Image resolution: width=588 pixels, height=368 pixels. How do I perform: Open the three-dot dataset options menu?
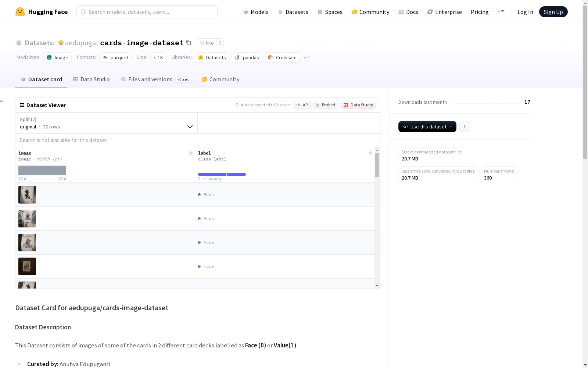click(x=465, y=127)
